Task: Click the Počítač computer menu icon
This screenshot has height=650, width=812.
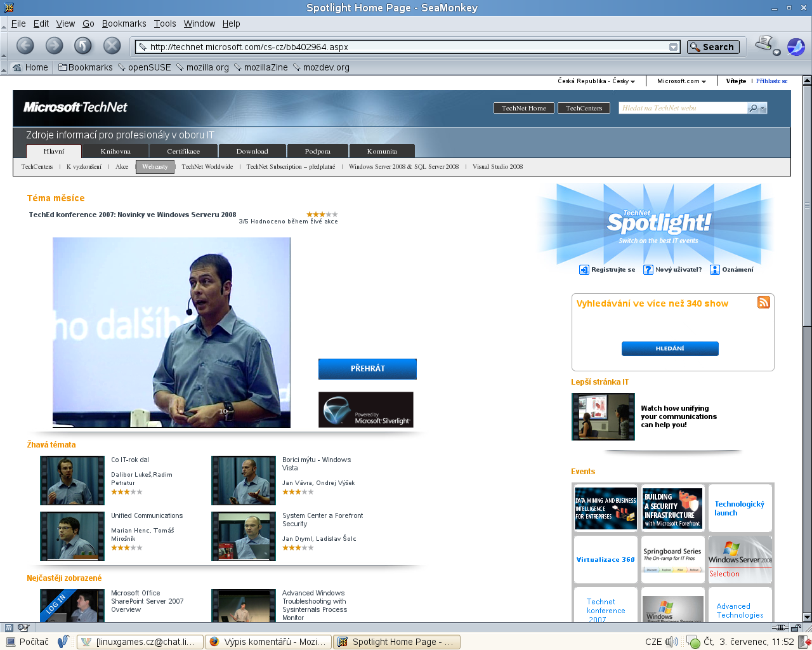Action: (11, 642)
